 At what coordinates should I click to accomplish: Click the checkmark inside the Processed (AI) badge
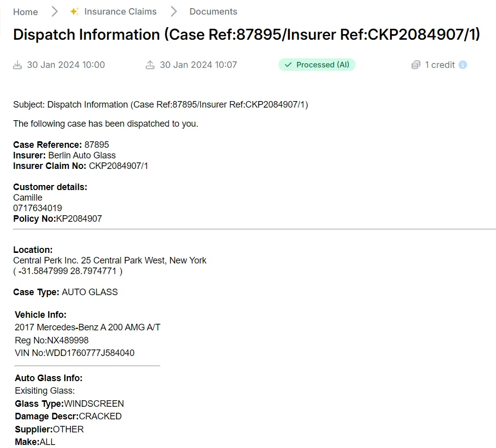point(288,64)
